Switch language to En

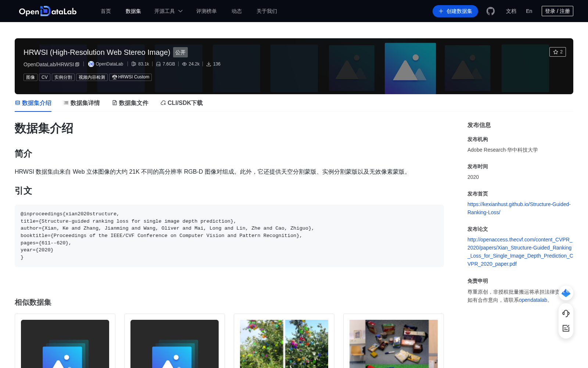[529, 11]
